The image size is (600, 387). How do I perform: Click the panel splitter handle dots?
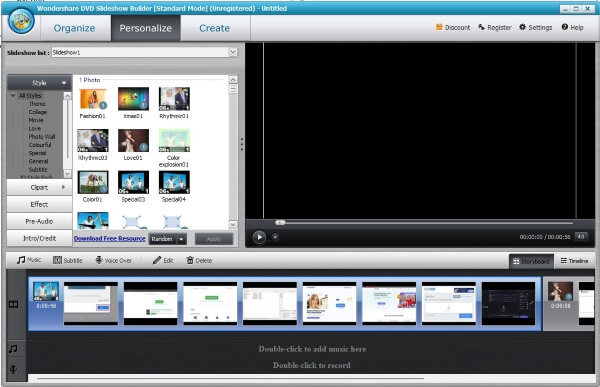[242, 144]
